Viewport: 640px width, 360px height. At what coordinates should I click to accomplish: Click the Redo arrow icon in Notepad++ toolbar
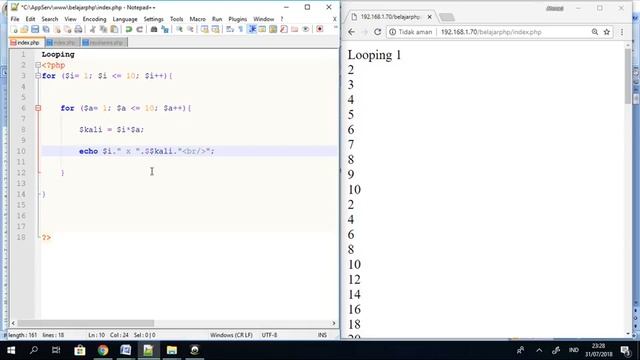click(x=139, y=29)
